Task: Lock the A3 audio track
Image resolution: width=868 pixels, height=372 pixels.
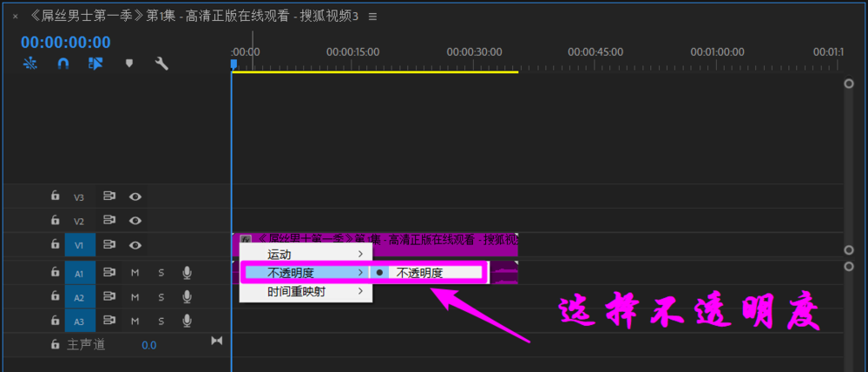Action: tap(55, 321)
